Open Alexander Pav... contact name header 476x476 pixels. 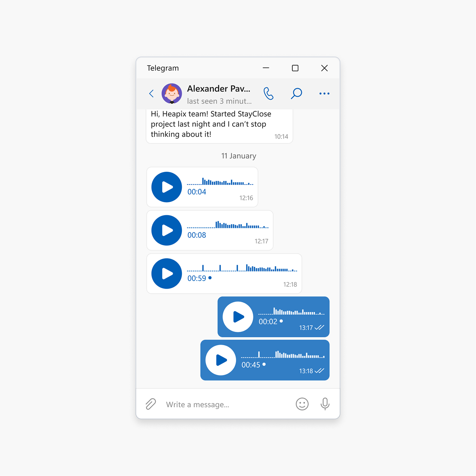pyautogui.click(x=219, y=89)
